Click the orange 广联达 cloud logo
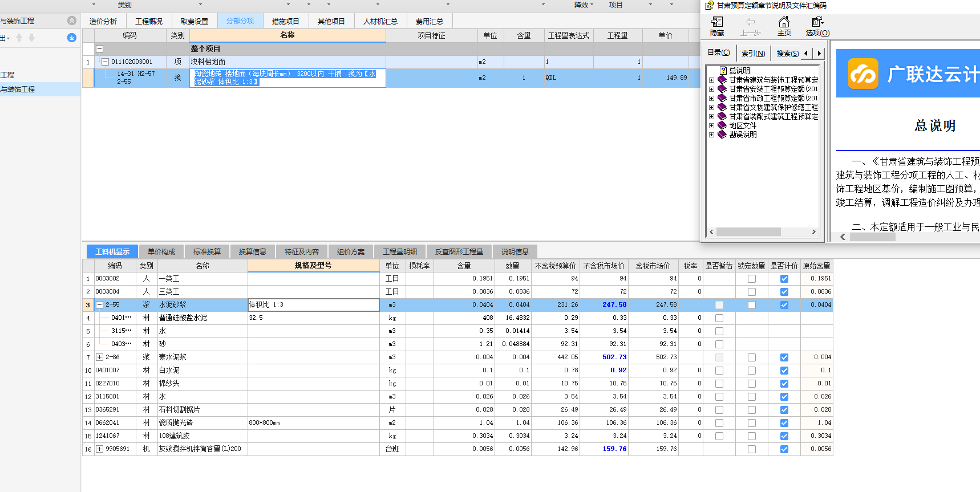980x492 pixels. tap(863, 74)
